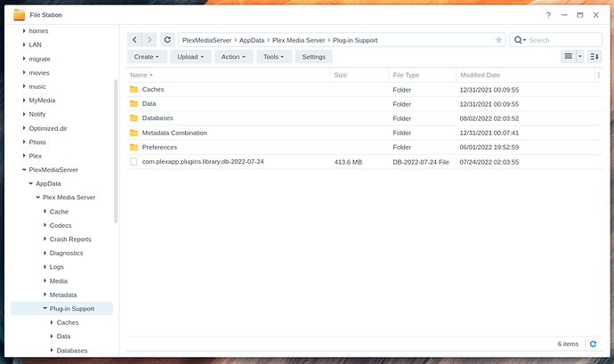
Task: Expand the Optimized.dir tree node
Action: 24,128
